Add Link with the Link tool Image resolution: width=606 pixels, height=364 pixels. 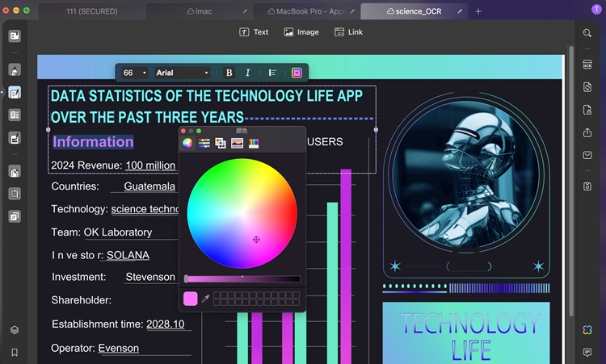pyautogui.click(x=348, y=32)
